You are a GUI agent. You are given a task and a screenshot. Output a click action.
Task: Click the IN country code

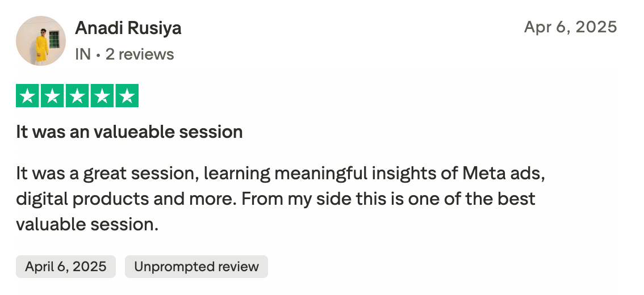(83, 54)
